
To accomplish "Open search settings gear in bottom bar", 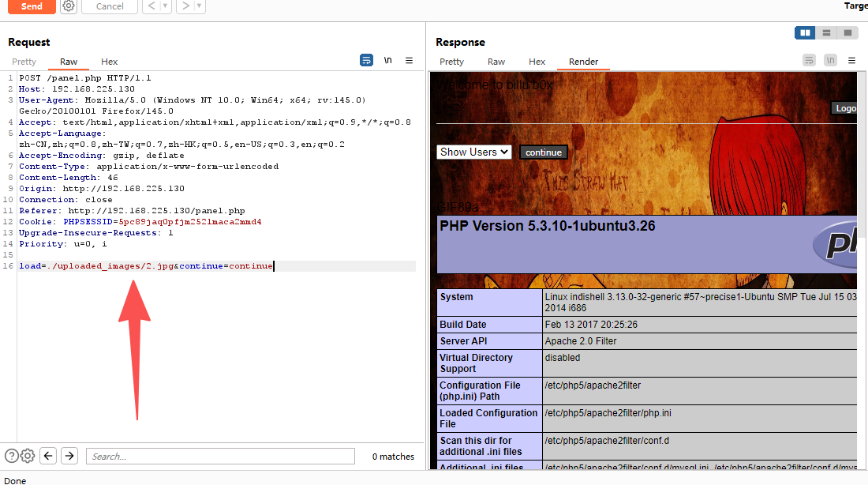I will (28, 456).
